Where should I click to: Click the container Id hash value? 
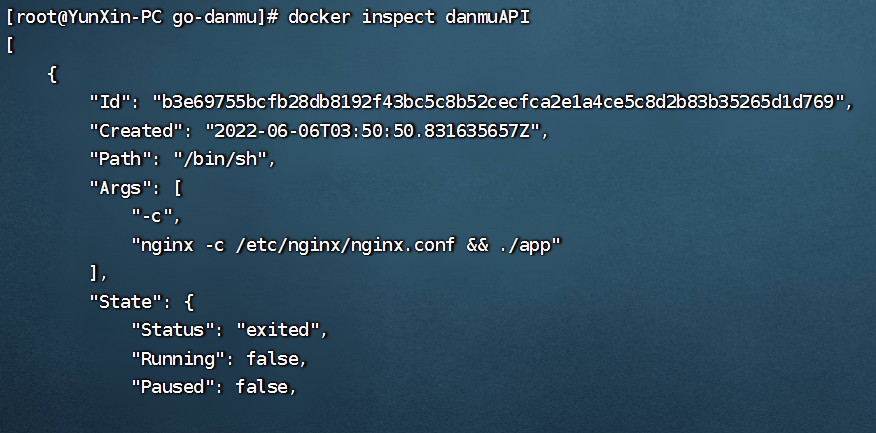[x=498, y=102]
